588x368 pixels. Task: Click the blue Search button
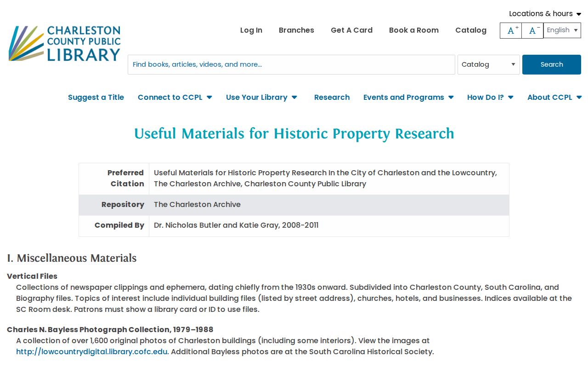(552, 64)
